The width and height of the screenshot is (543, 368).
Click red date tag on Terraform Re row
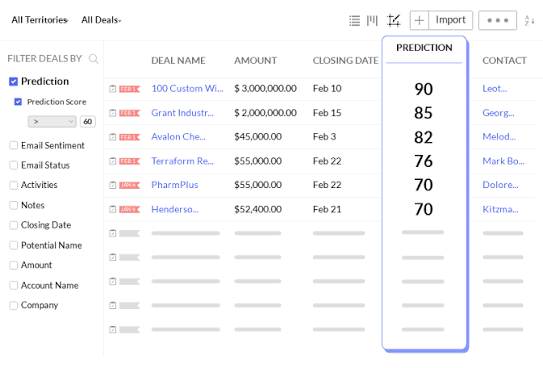[130, 161]
